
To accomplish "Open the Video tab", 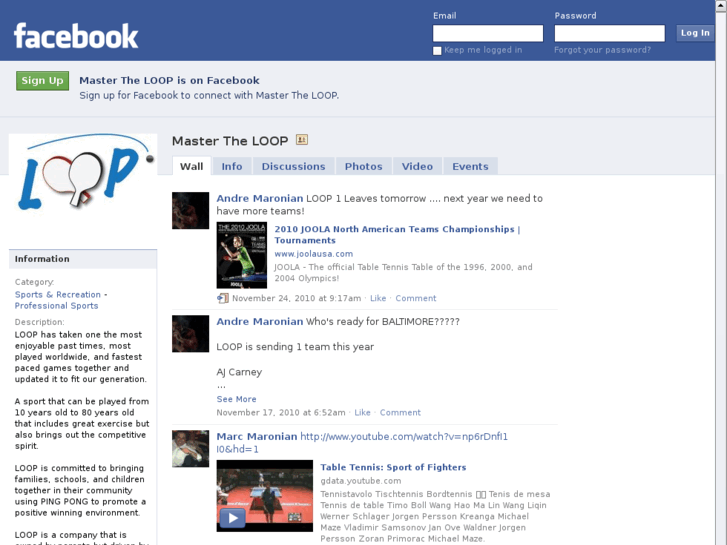I will pos(417,166).
